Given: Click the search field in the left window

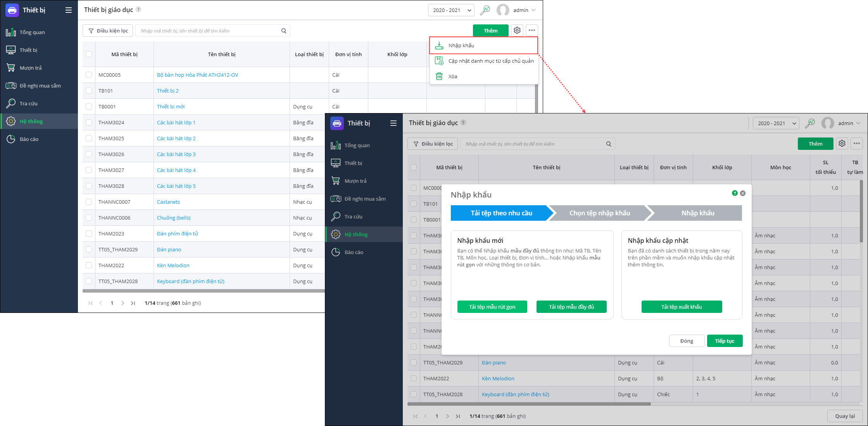Looking at the screenshot, I should pyautogui.click(x=209, y=31).
